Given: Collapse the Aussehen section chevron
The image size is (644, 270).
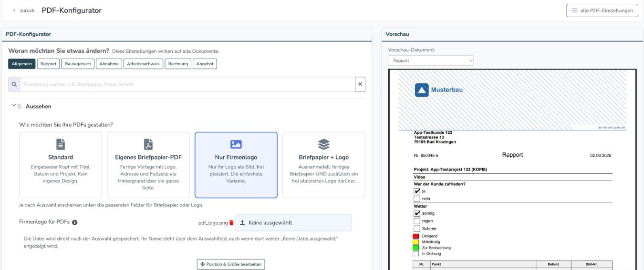Looking at the screenshot, I should point(14,106).
